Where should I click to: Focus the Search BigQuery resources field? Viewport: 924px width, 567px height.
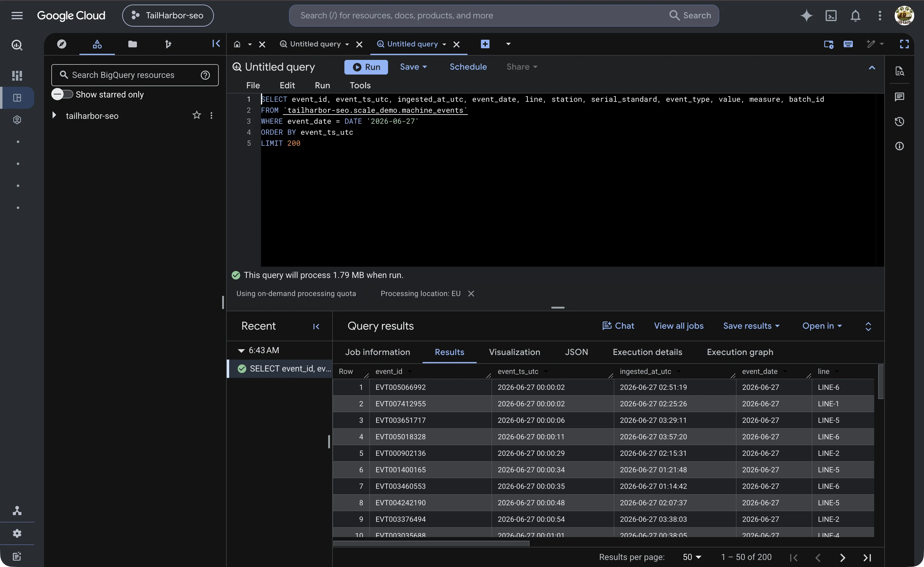pos(135,75)
